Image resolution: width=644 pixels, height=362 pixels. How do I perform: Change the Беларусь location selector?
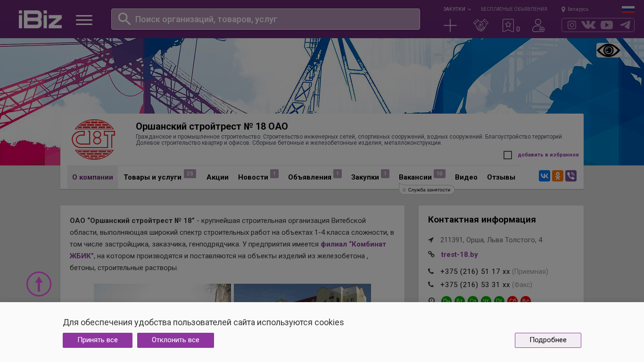[x=575, y=9]
